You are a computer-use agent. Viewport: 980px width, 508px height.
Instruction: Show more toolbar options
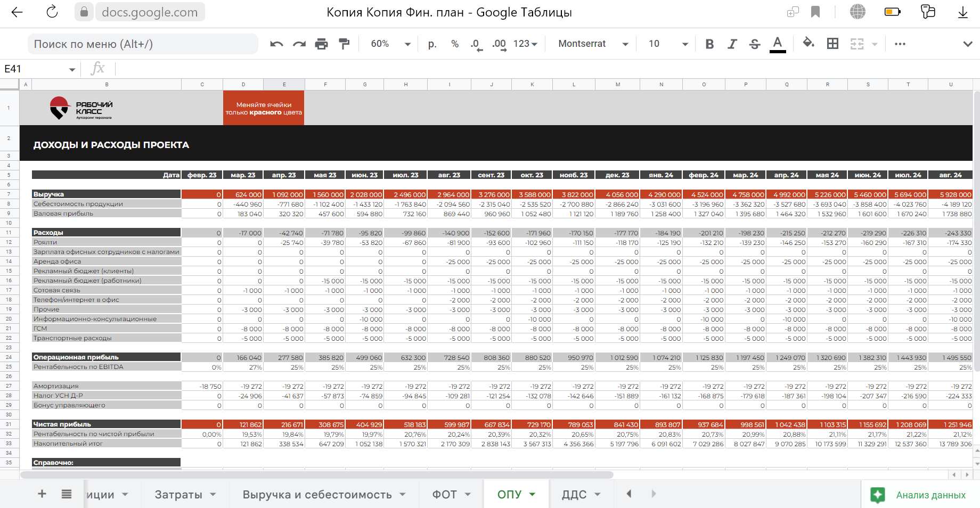point(900,44)
